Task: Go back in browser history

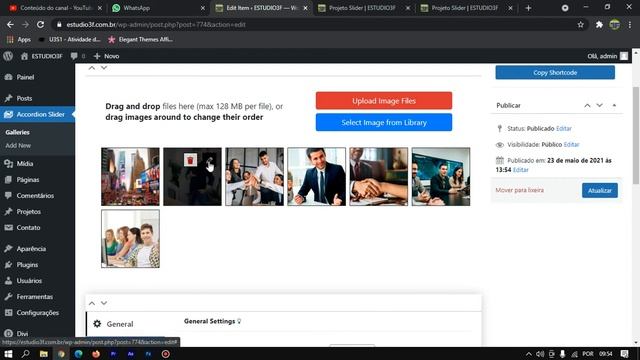Action: coord(10,24)
